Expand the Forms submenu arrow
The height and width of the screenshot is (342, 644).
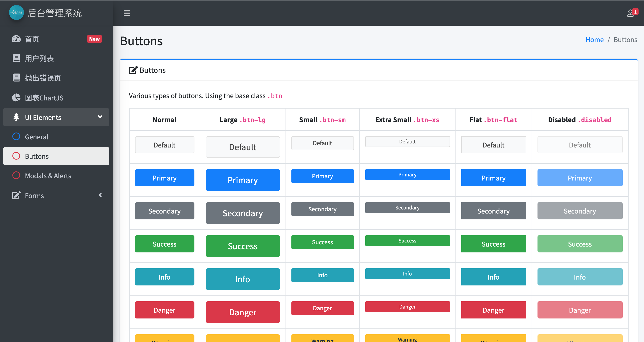(100, 195)
